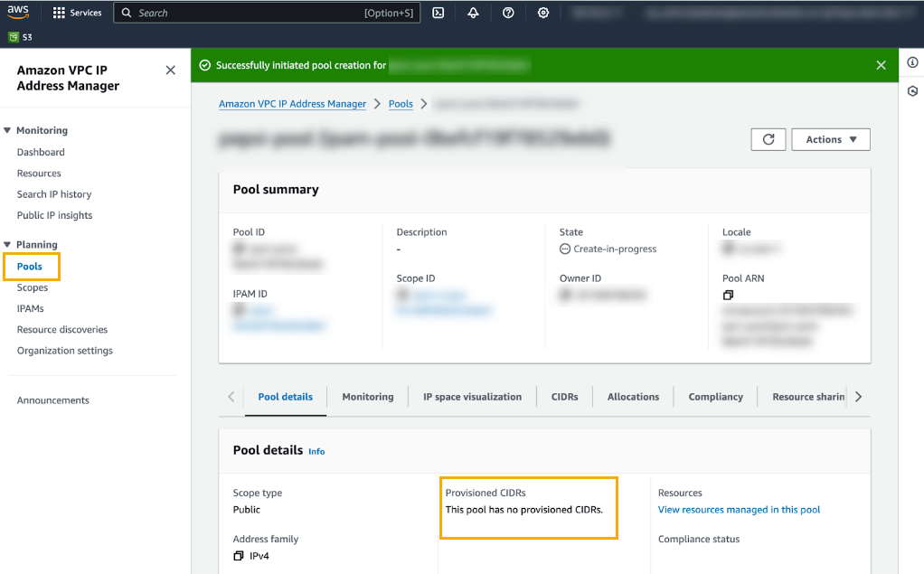The image size is (924, 574).
Task: Click the AWS logo home icon
Action: 19,12
